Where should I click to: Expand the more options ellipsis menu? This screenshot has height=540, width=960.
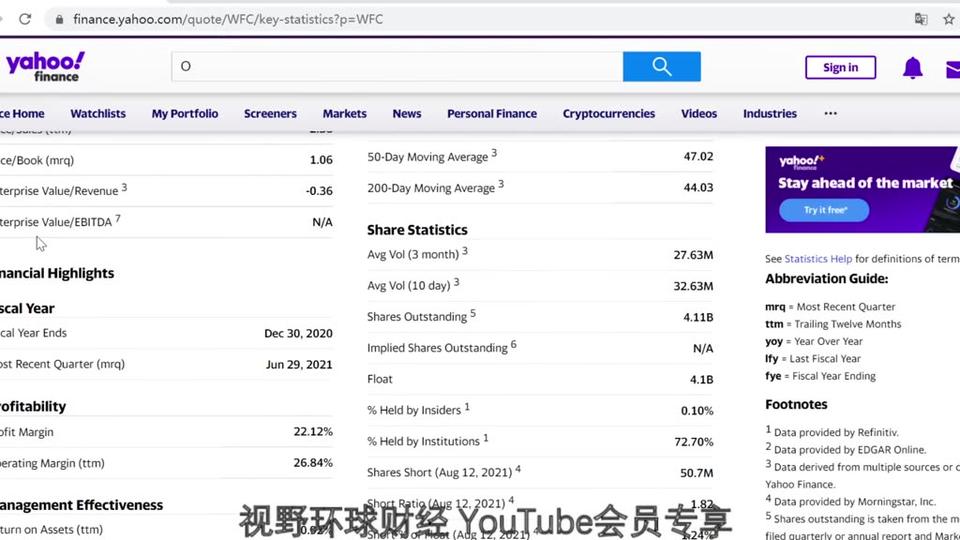click(x=830, y=113)
